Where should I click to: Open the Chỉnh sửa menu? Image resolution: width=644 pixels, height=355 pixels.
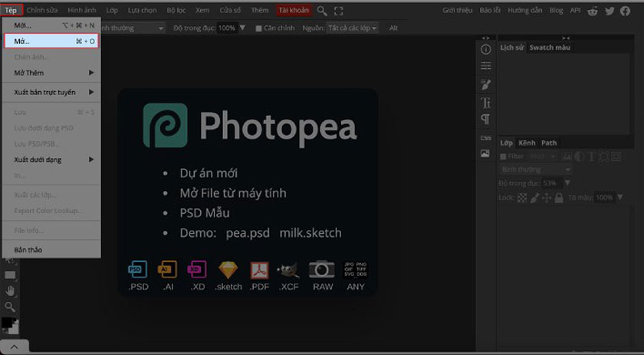coord(42,10)
